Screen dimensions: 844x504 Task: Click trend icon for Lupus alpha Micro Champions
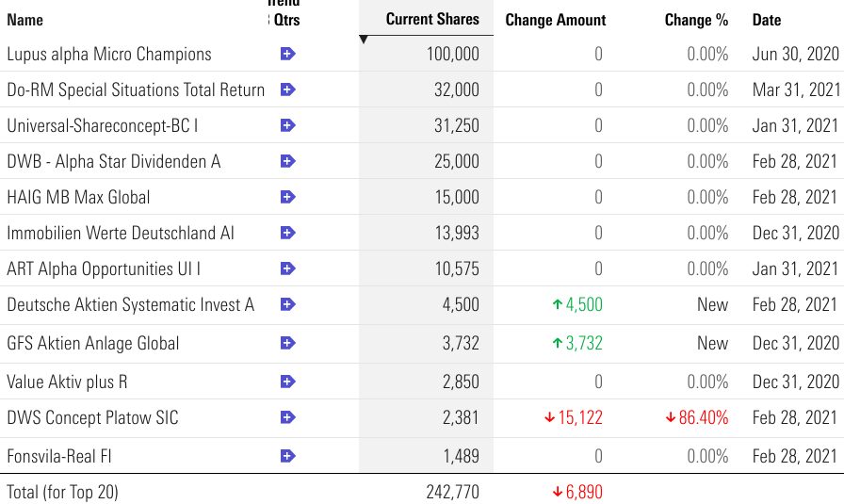pyautogui.click(x=288, y=54)
